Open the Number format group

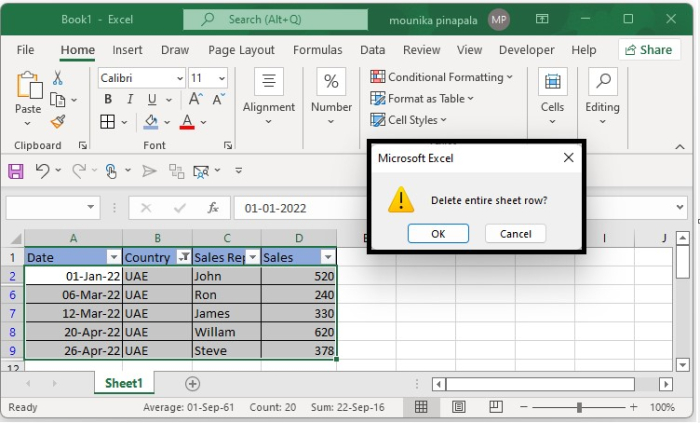331,97
